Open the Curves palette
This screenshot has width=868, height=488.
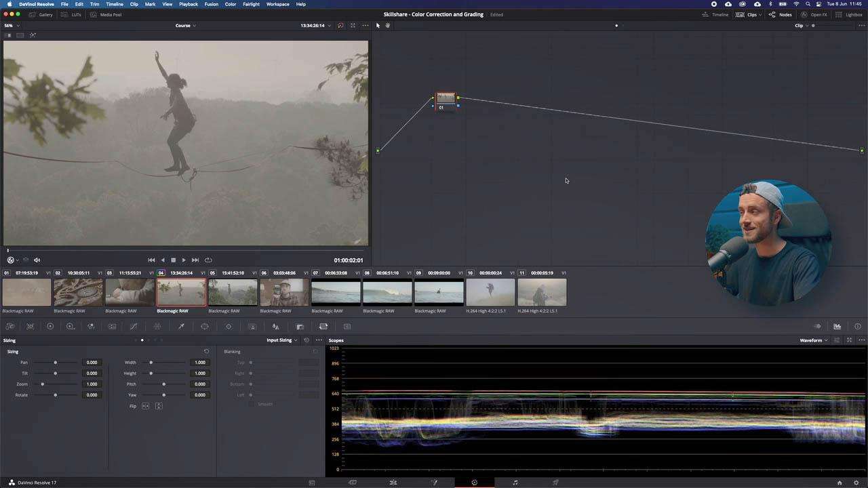point(133,327)
